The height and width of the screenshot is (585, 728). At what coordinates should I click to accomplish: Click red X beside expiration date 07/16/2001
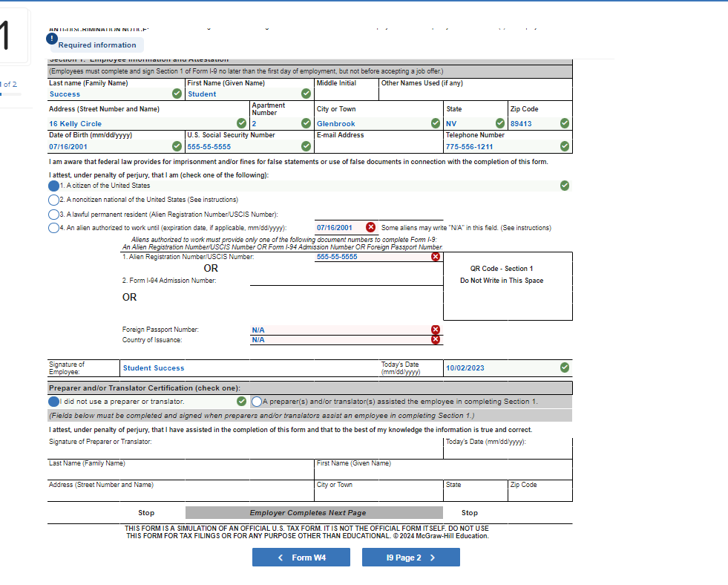[370, 227]
